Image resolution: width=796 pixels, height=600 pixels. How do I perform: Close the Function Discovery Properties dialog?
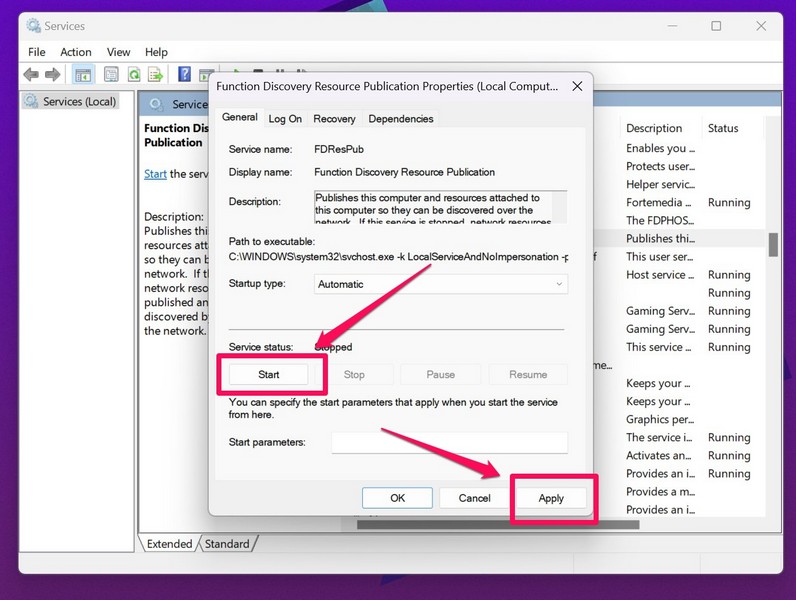(x=576, y=87)
